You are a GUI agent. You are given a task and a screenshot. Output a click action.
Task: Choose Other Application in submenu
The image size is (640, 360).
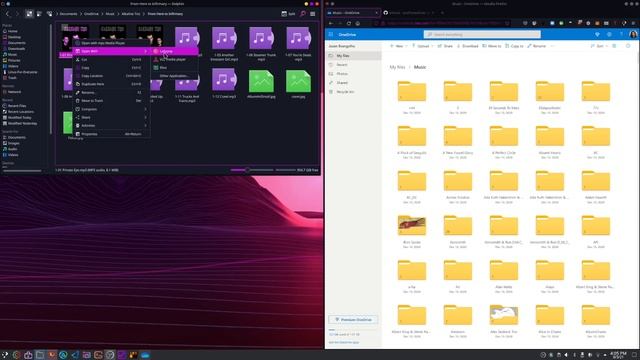click(x=175, y=76)
